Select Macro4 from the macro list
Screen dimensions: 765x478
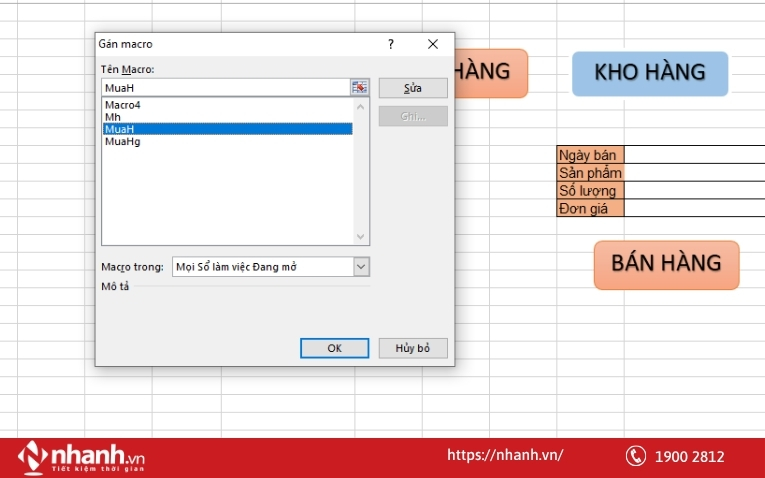[118, 105]
